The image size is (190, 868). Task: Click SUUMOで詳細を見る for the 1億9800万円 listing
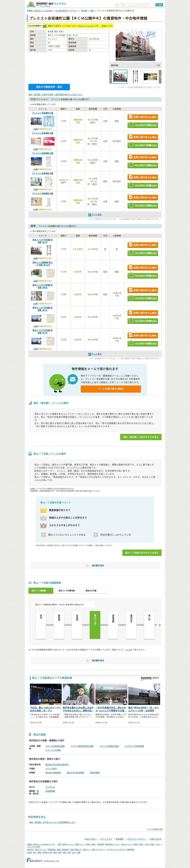pyautogui.click(x=143, y=165)
